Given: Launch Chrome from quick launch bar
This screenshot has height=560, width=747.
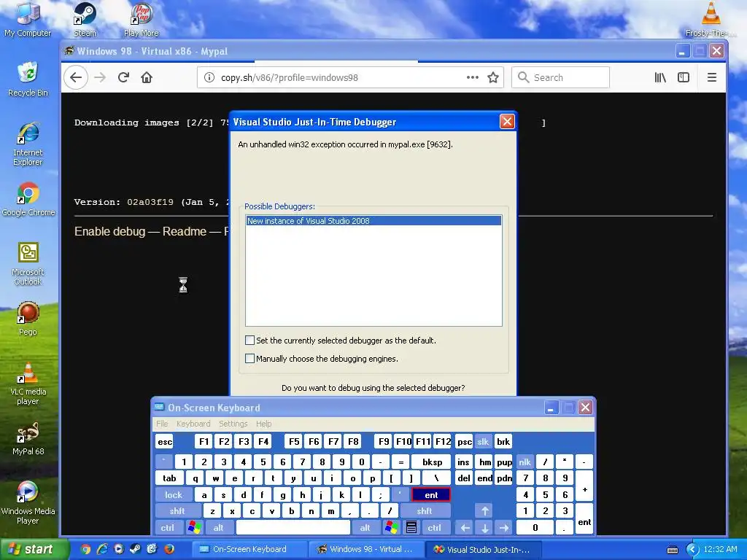Looking at the screenshot, I should (x=86, y=549).
